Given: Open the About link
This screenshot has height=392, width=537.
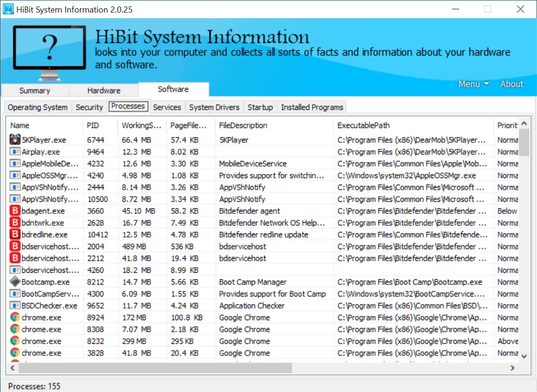Looking at the screenshot, I should click(x=511, y=84).
